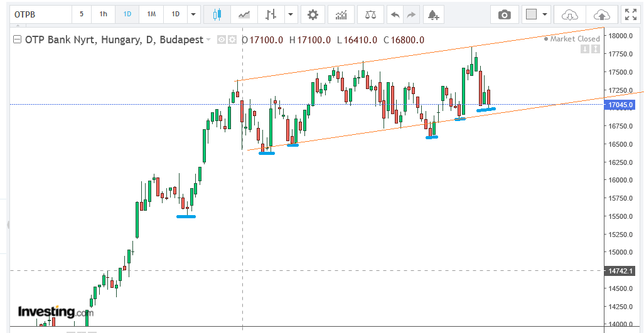Expand the time interval dropdown arrow
The width and height of the screenshot is (644, 333).
click(x=193, y=14)
